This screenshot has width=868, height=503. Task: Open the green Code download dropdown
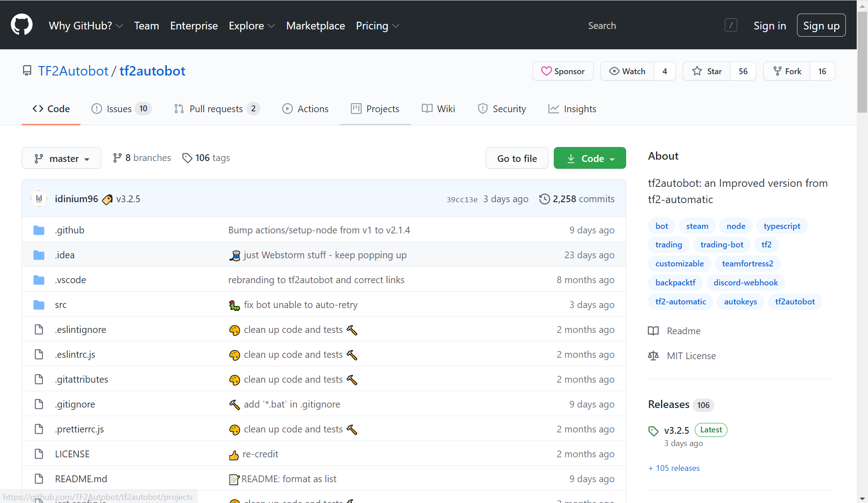coord(590,158)
